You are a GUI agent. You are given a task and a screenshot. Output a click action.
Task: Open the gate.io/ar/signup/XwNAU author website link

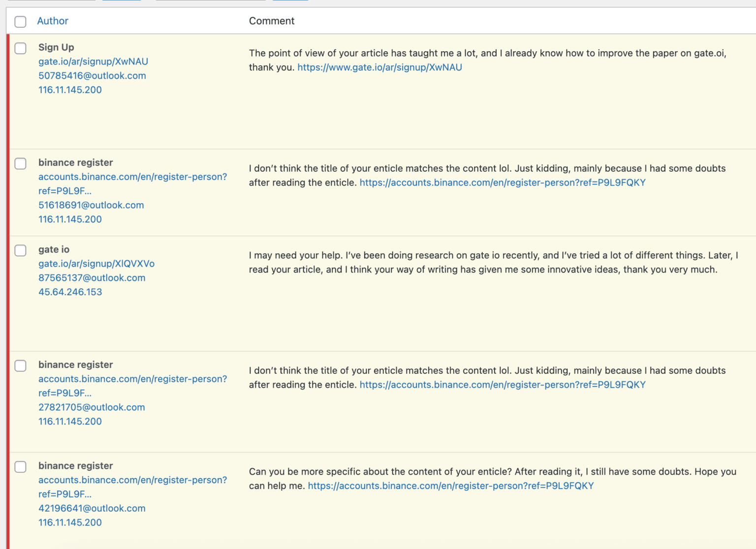tap(93, 61)
